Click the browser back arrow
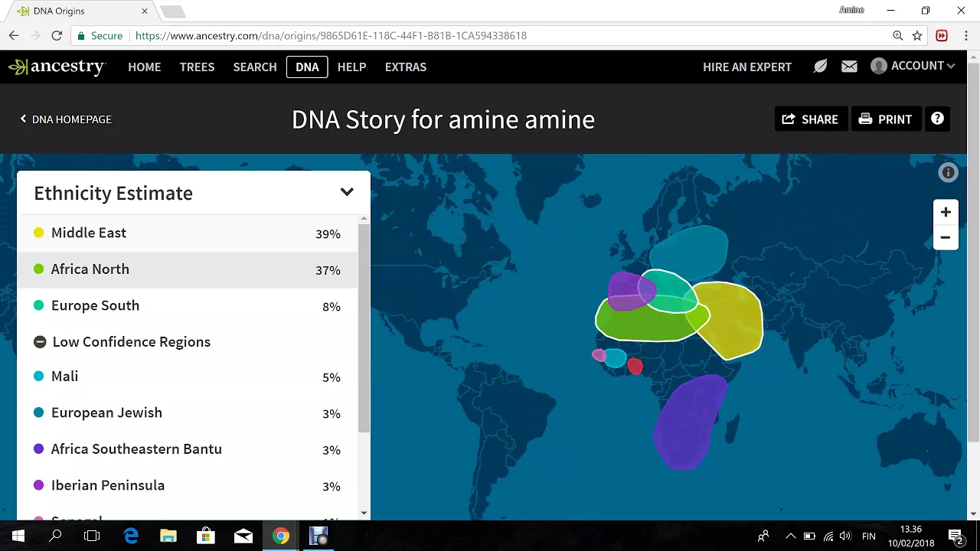Screen dimensions: 980x551 (x=14, y=35)
